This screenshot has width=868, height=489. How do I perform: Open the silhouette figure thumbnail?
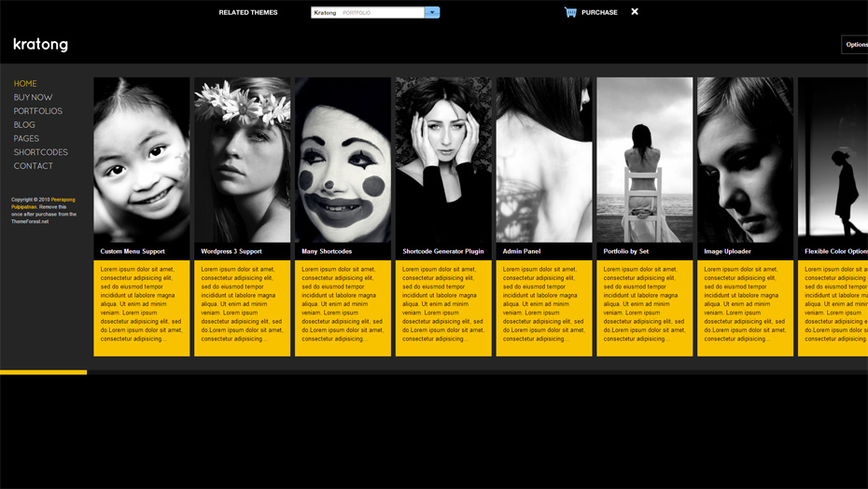click(833, 160)
